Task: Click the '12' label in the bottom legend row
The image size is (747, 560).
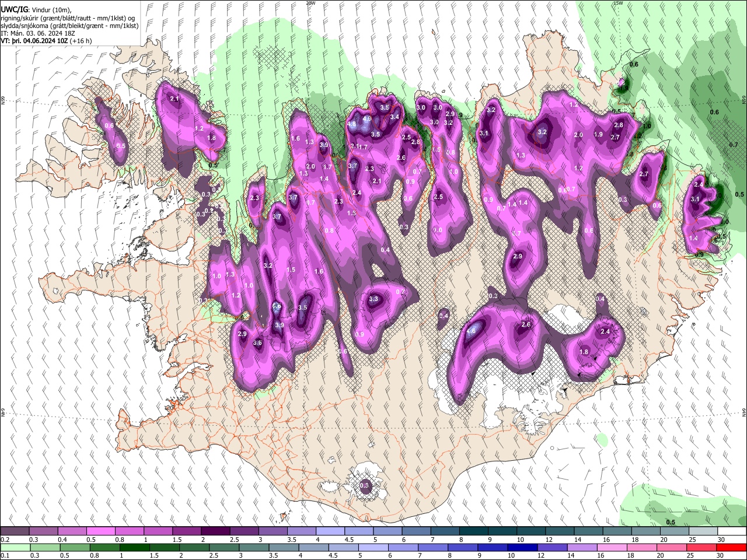Action: pos(541,556)
